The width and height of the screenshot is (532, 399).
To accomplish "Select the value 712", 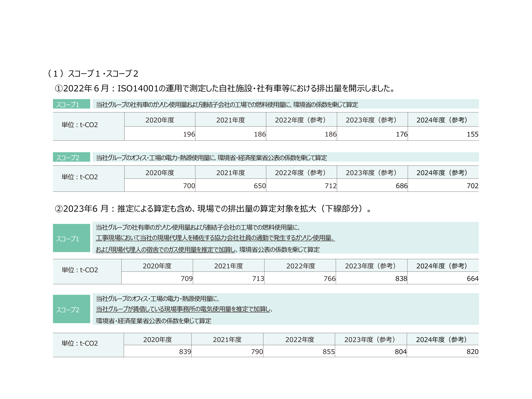I will tap(331, 186).
